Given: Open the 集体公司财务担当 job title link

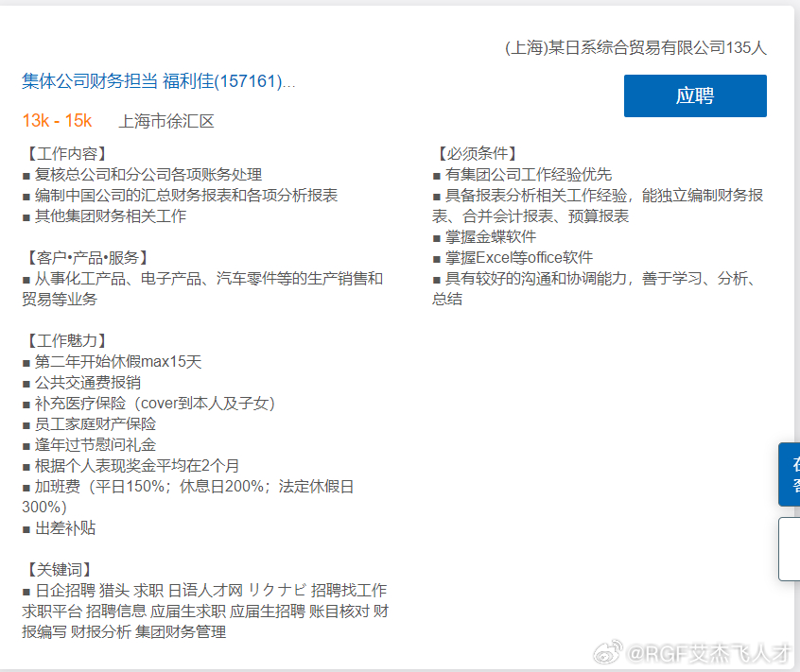Looking at the screenshot, I should pyautogui.click(x=158, y=81).
